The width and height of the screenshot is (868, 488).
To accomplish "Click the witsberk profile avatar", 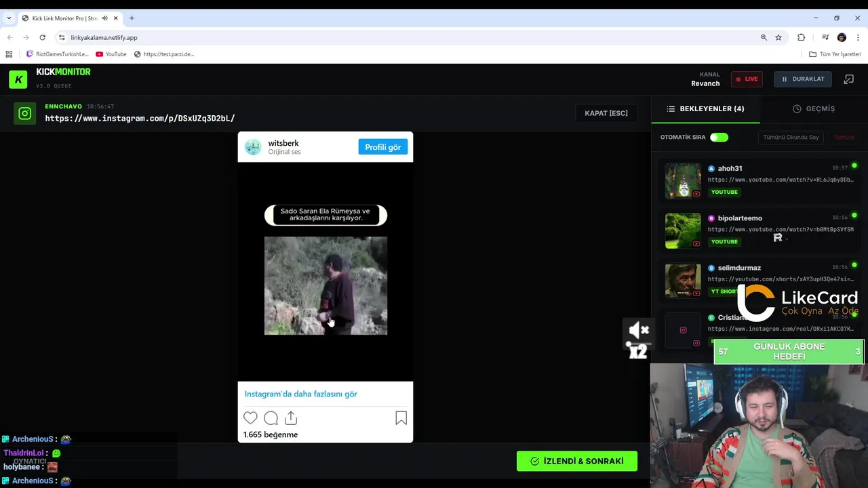I will pos(253,147).
